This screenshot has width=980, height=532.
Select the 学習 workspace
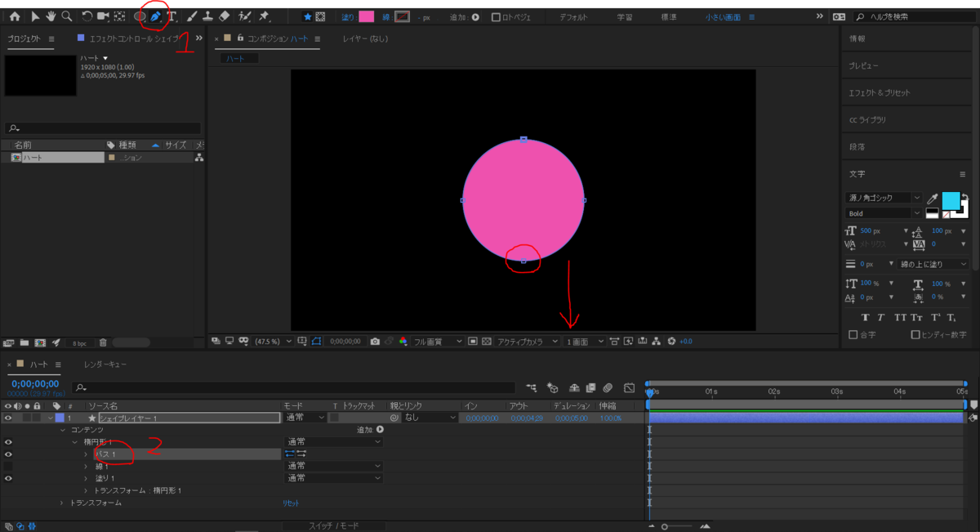(624, 16)
